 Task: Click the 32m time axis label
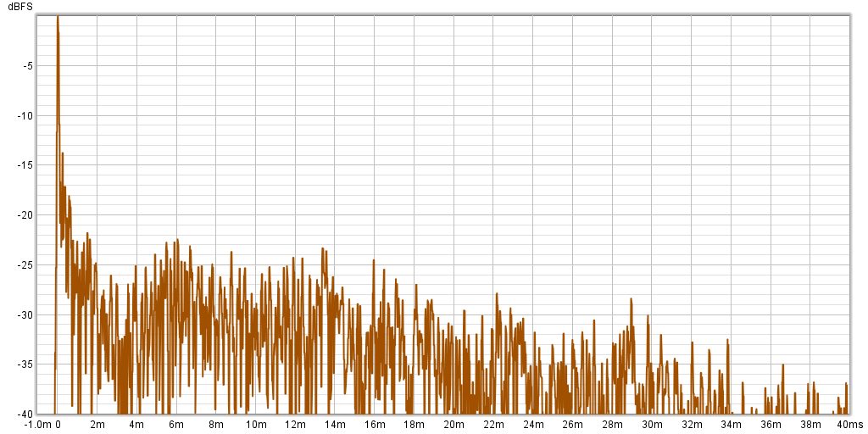[692, 426]
